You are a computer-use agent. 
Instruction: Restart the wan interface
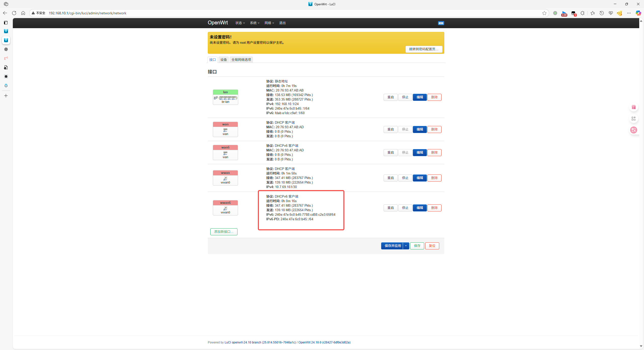(391, 129)
